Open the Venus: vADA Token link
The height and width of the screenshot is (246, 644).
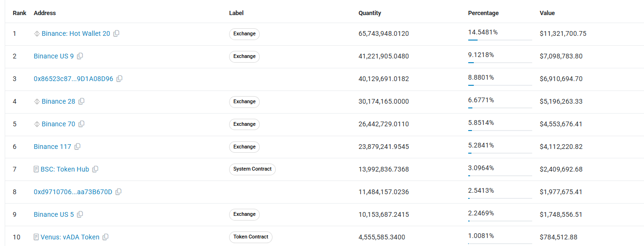[x=70, y=237]
